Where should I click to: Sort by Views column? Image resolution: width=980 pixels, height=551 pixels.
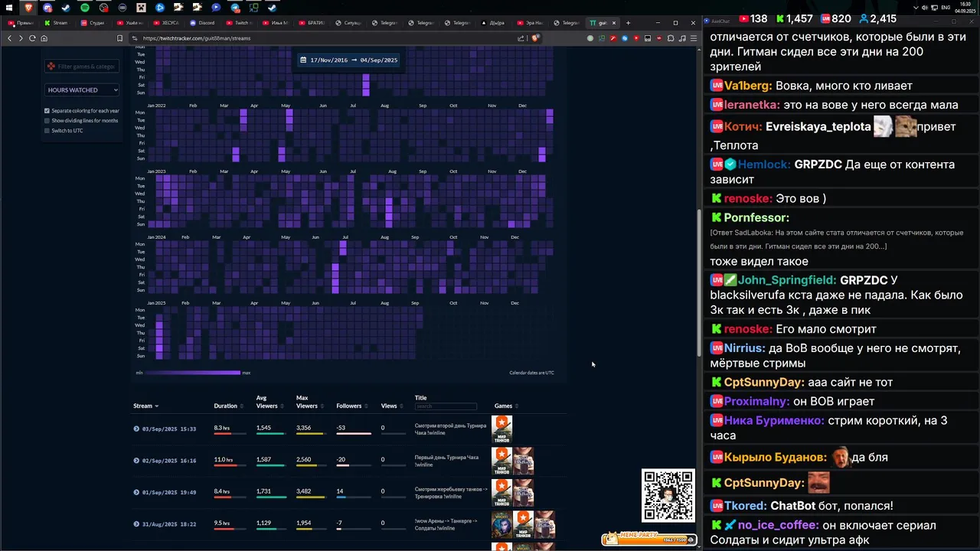[391, 406]
